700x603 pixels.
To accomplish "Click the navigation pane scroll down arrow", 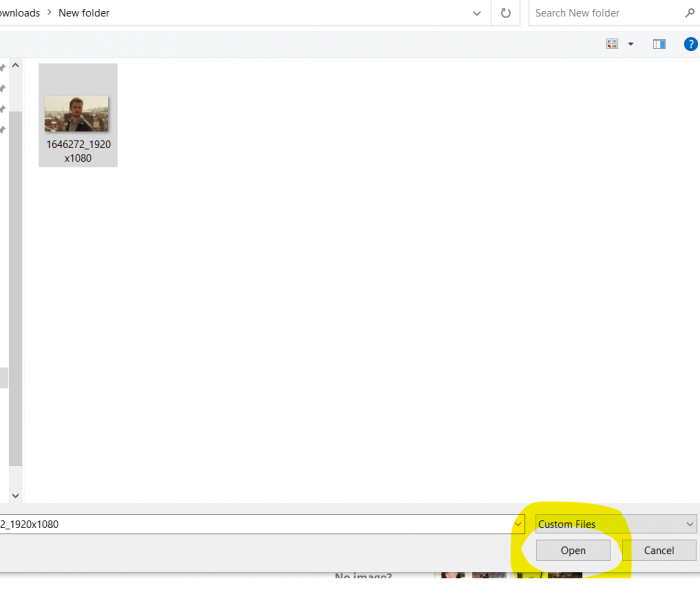I will [16, 495].
